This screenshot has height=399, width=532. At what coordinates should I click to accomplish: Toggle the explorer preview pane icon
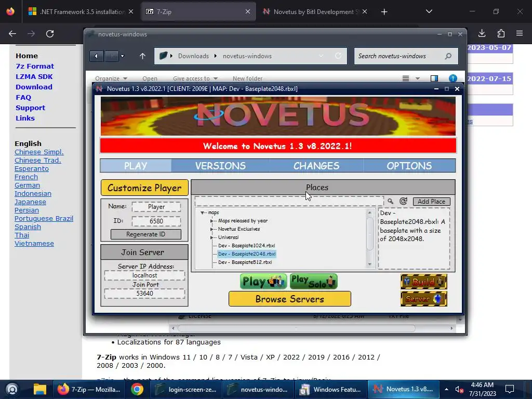[434, 78]
